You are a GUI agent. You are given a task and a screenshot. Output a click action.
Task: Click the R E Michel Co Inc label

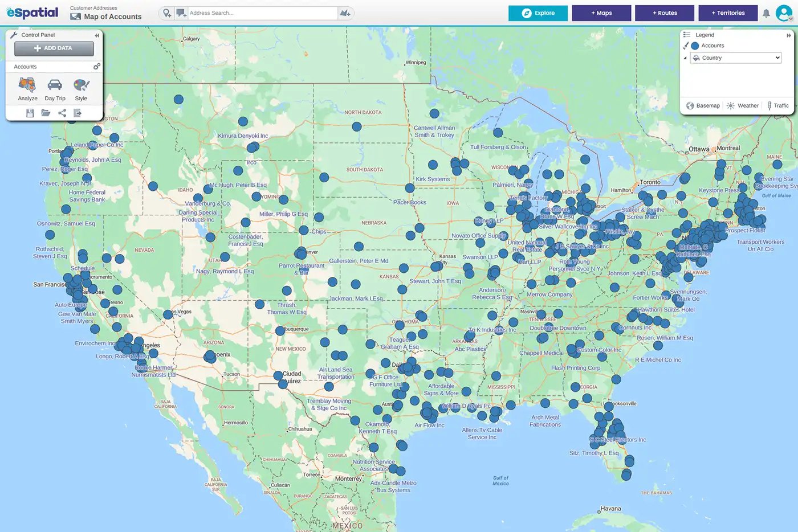(x=658, y=360)
